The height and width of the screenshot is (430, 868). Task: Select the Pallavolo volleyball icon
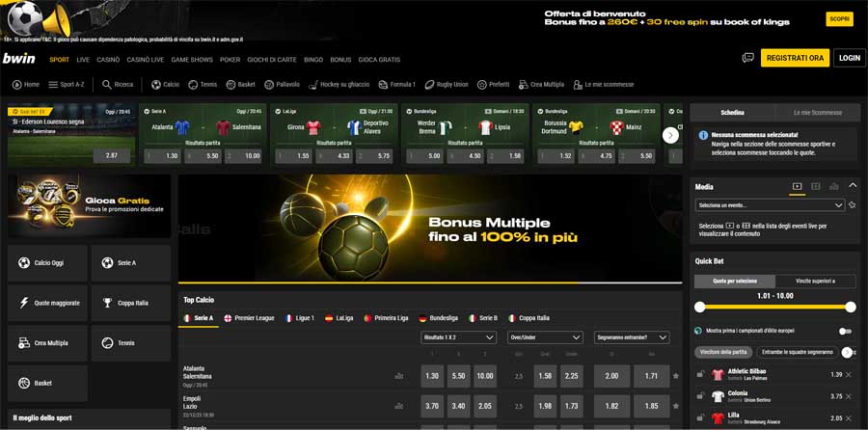(269, 85)
